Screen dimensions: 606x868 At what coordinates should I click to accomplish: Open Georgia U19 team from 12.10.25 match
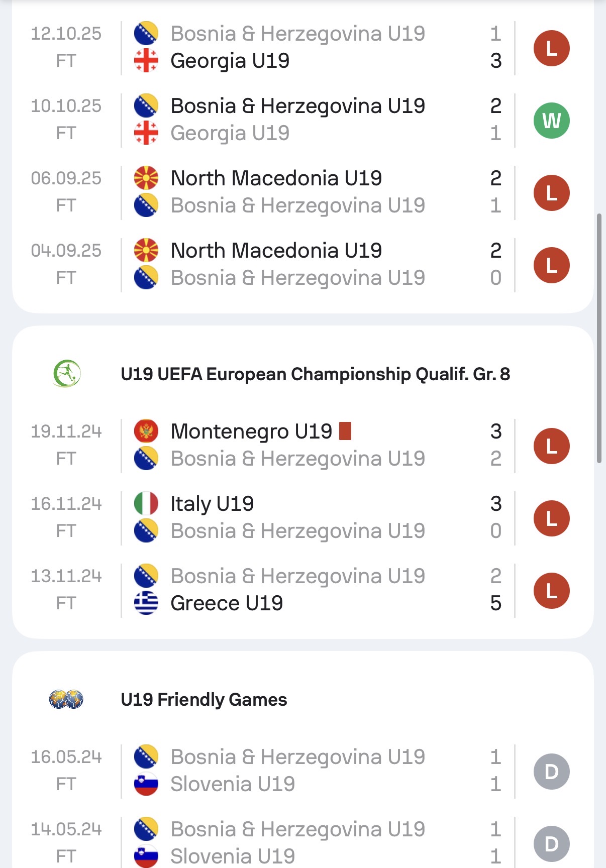click(x=230, y=61)
